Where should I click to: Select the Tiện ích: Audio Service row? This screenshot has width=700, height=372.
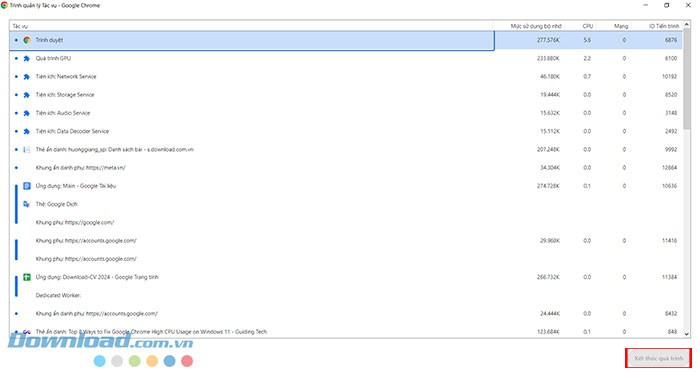[346, 113]
